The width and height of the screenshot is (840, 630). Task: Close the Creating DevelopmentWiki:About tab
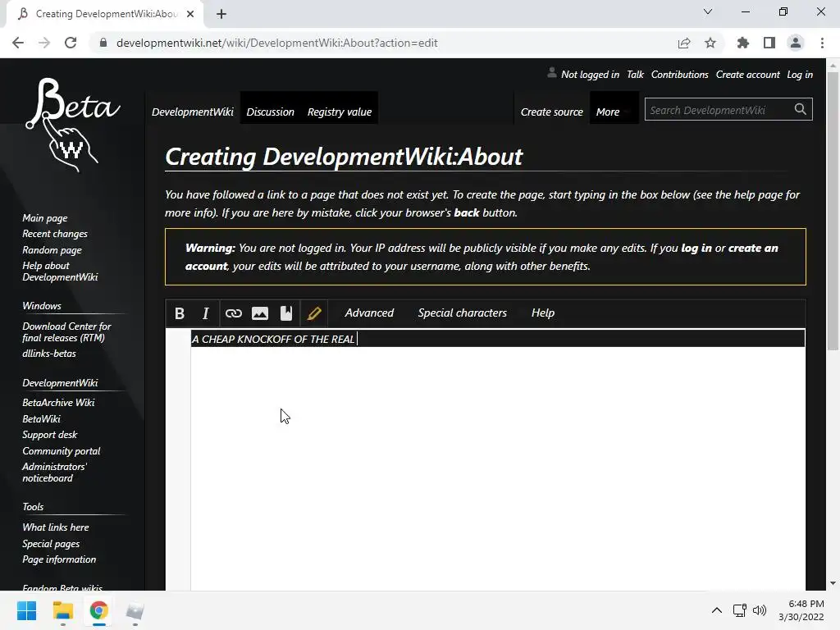click(190, 14)
